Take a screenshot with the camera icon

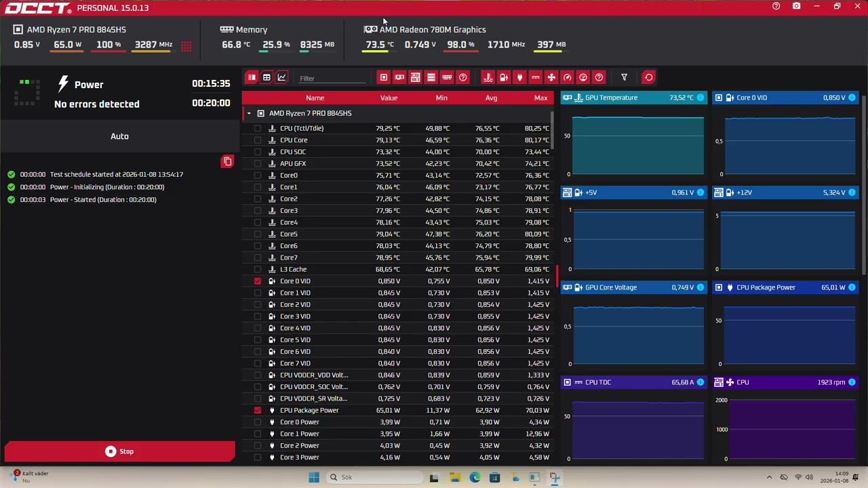tap(797, 7)
